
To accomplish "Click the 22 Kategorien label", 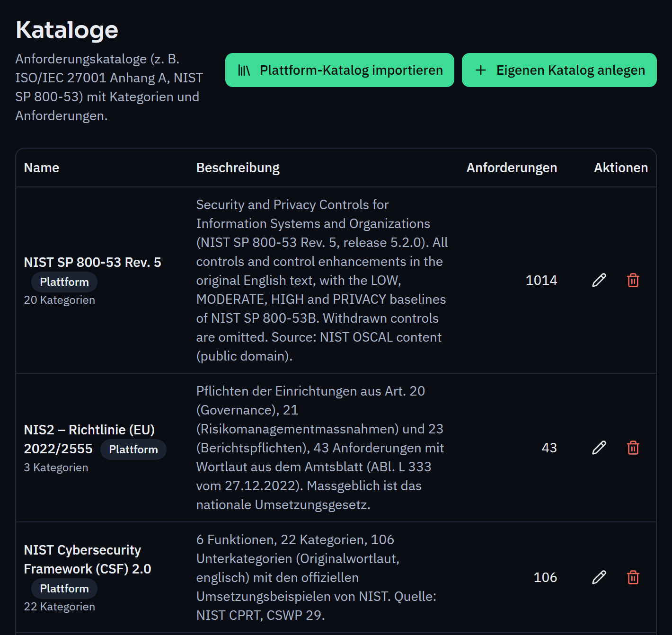I will tap(60, 607).
